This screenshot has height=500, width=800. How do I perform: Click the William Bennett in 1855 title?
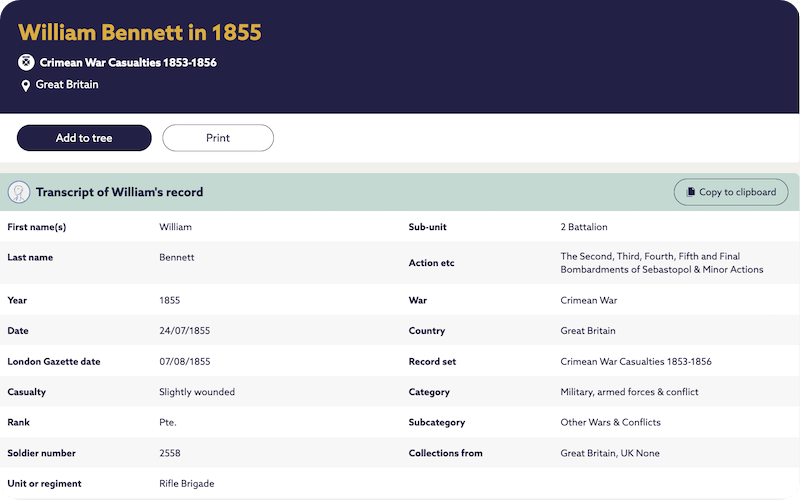(139, 32)
